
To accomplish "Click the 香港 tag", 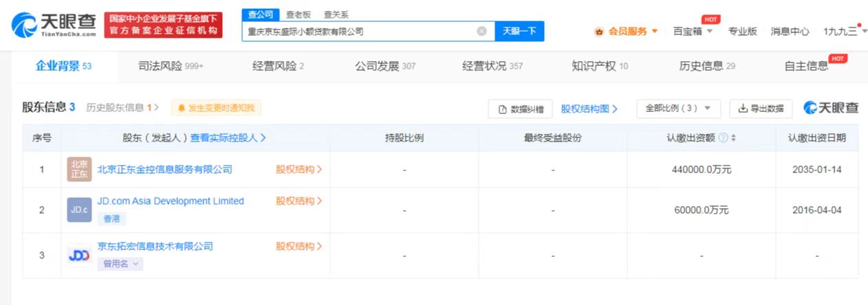I will tap(112, 218).
